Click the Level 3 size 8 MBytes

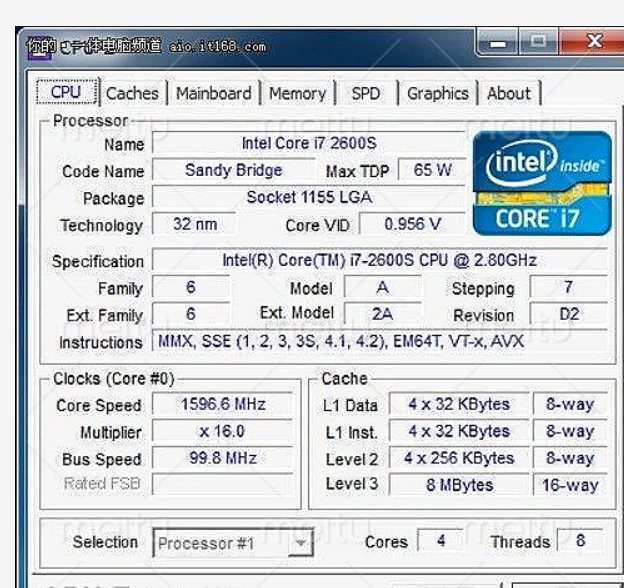[x=459, y=485]
